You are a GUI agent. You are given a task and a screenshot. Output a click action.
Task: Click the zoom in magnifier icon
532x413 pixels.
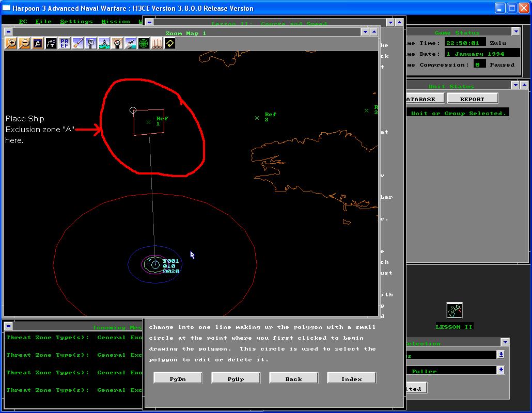point(11,43)
